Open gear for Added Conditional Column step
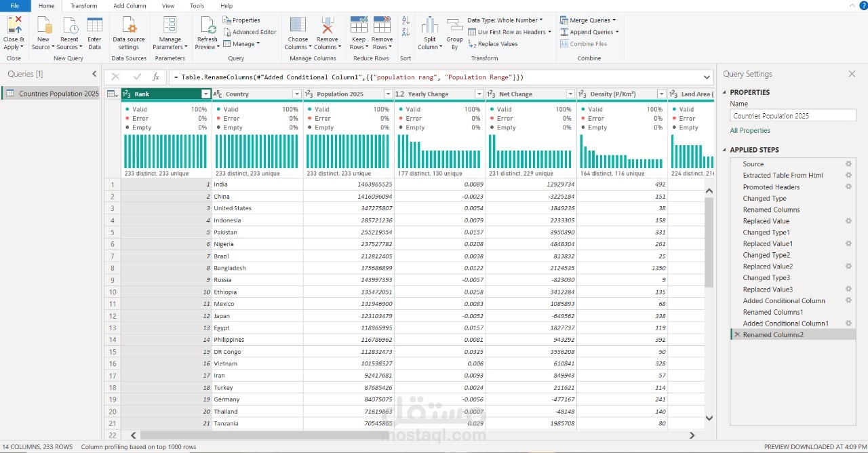 point(848,300)
